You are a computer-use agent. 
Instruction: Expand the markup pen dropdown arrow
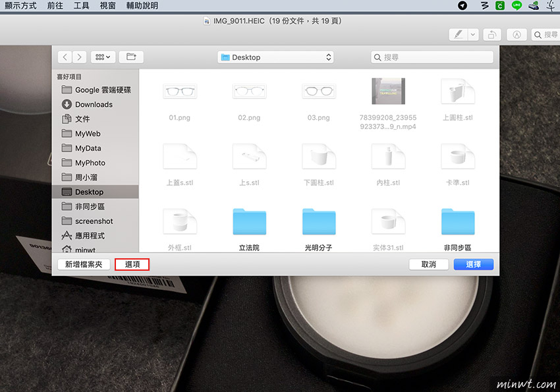(x=473, y=35)
